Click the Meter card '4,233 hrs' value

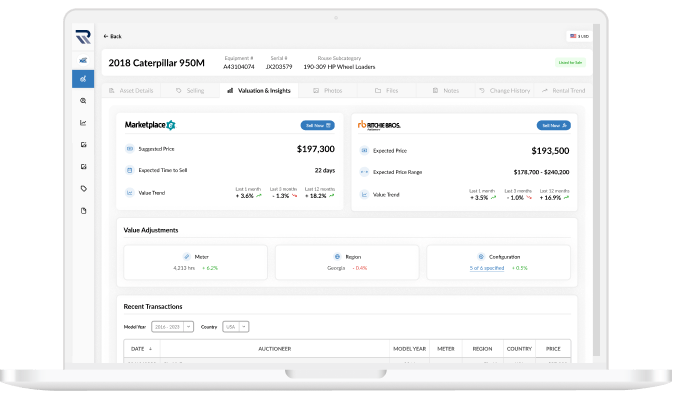[x=184, y=268]
